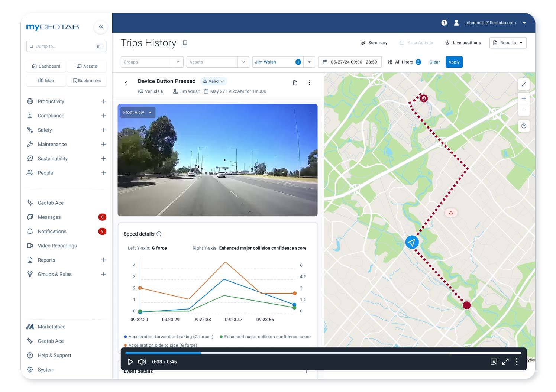Image resolution: width=556 pixels, height=392 pixels.
Task: Enable the Area Activity checkbox
Action: tap(402, 43)
